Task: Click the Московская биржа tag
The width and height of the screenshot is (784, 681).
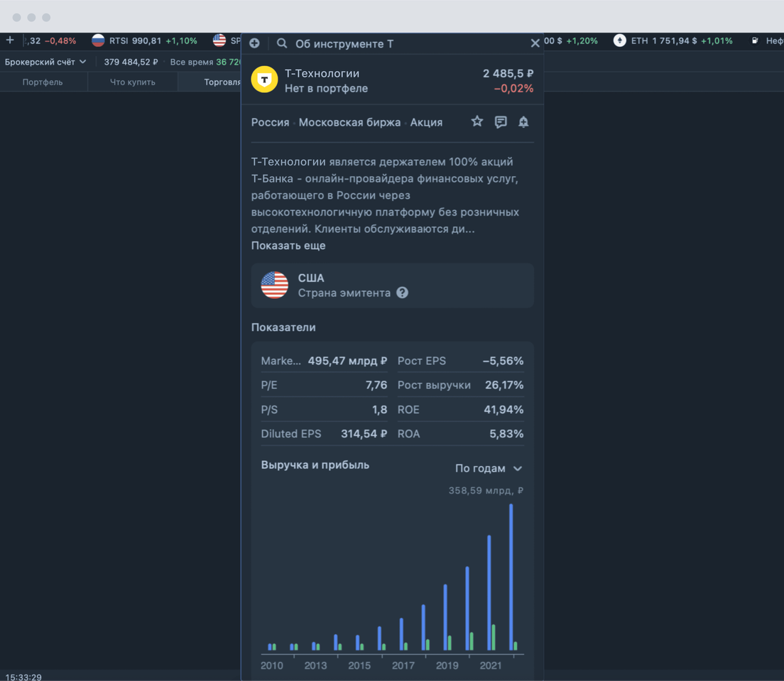Action: click(349, 123)
